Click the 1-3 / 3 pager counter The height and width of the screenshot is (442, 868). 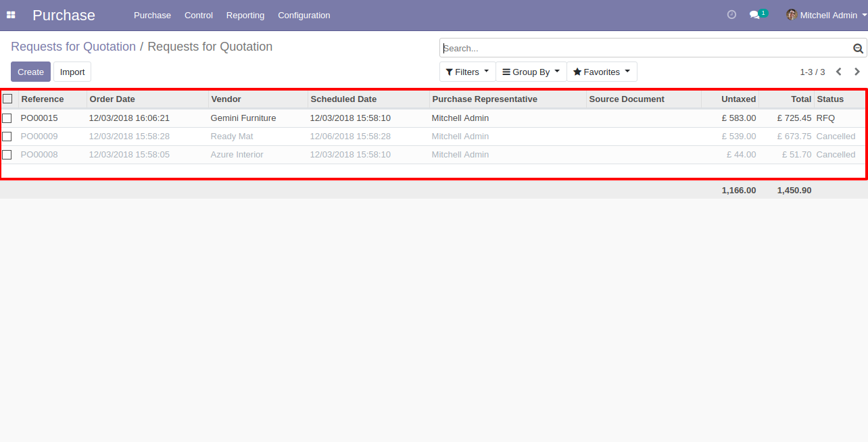coord(813,72)
